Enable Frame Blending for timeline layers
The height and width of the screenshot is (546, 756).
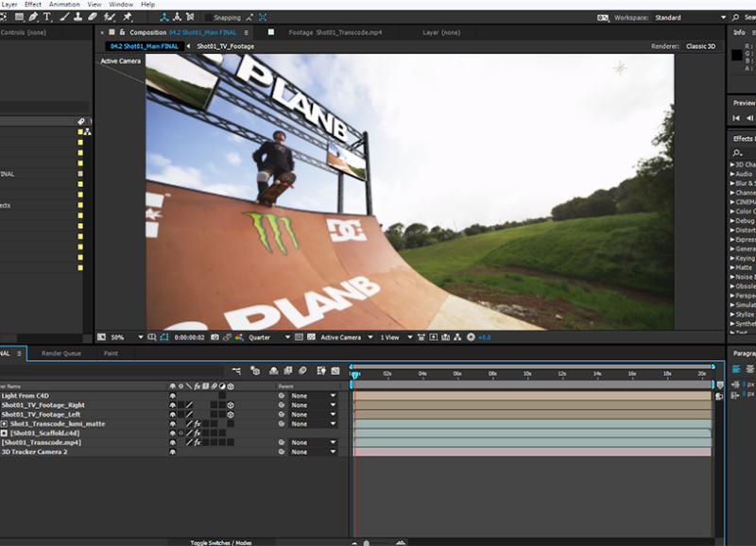pyautogui.click(x=288, y=370)
